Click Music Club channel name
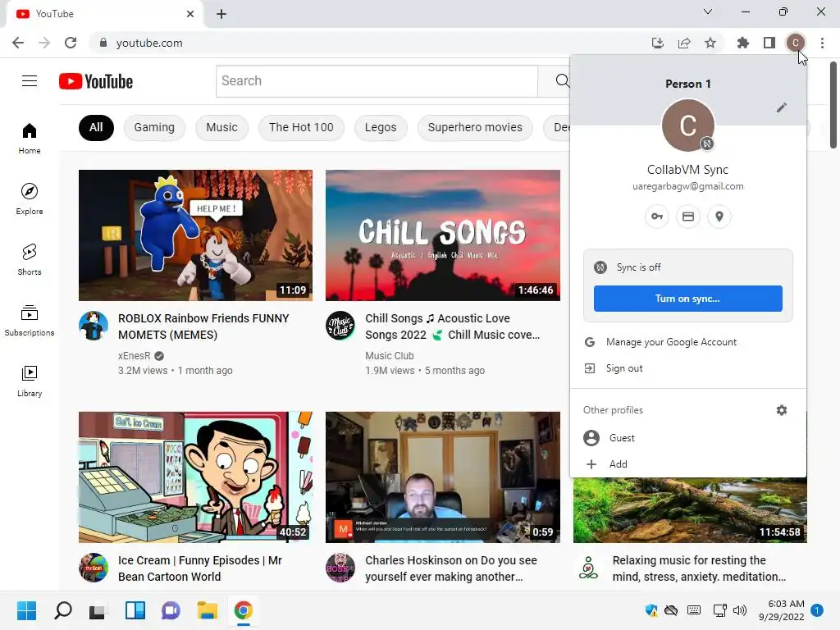The width and height of the screenshot is (840, 630). 390,356
